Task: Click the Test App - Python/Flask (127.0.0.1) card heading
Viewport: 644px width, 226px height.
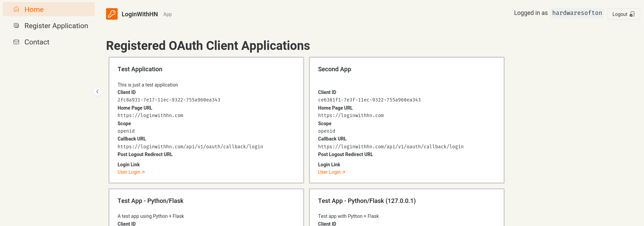Action: pyautogui.click(x=367, y=201)
